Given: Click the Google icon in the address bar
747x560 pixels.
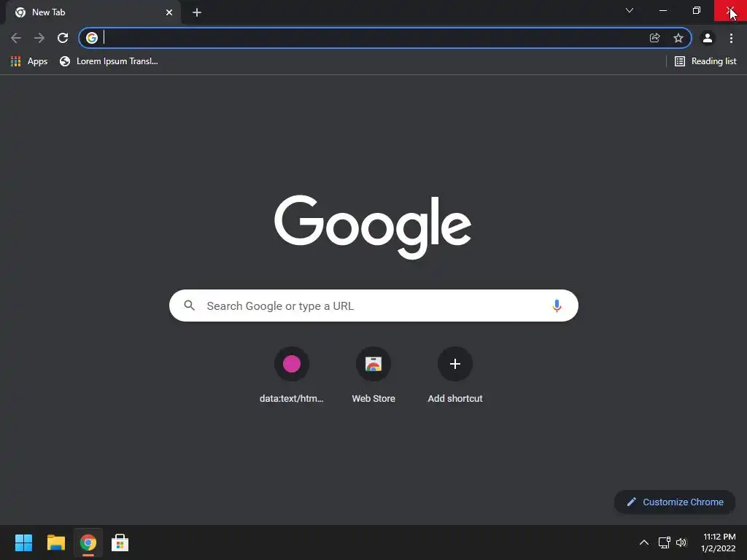Looking at the screenshot, I should (92, 38).
